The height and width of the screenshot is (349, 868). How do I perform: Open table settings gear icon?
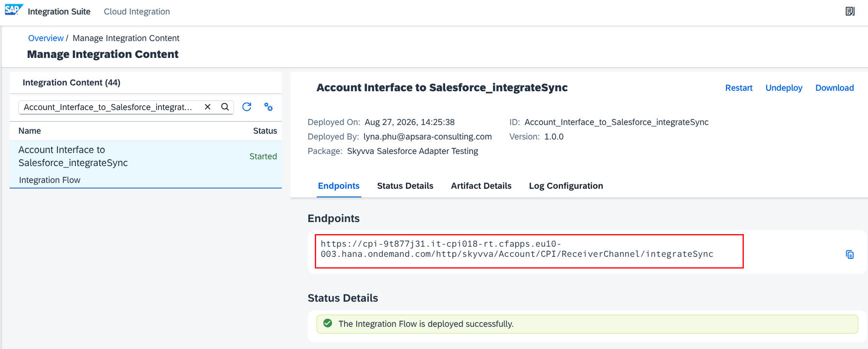coord(269,107)
